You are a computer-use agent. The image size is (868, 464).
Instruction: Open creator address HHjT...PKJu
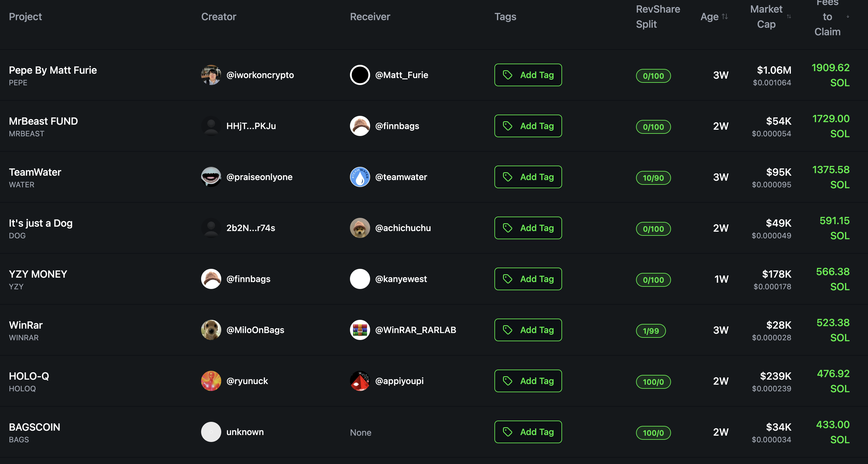[251, 126]
